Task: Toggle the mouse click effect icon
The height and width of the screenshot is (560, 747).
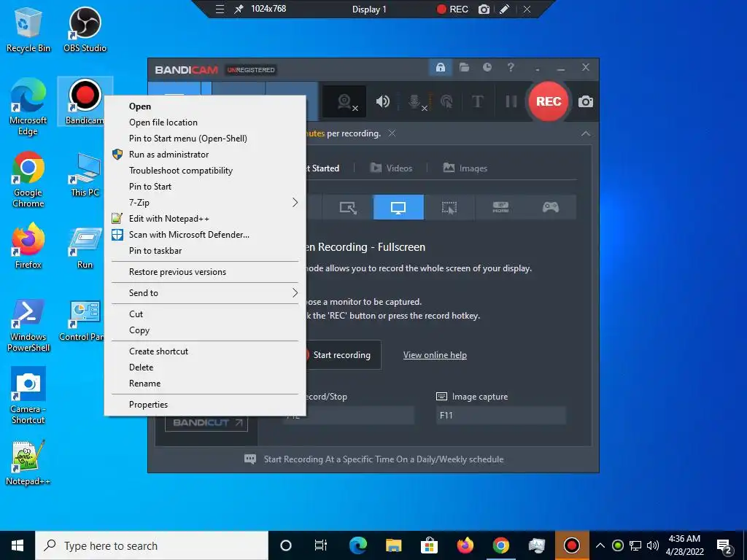Action: click(x=446, y=101)
